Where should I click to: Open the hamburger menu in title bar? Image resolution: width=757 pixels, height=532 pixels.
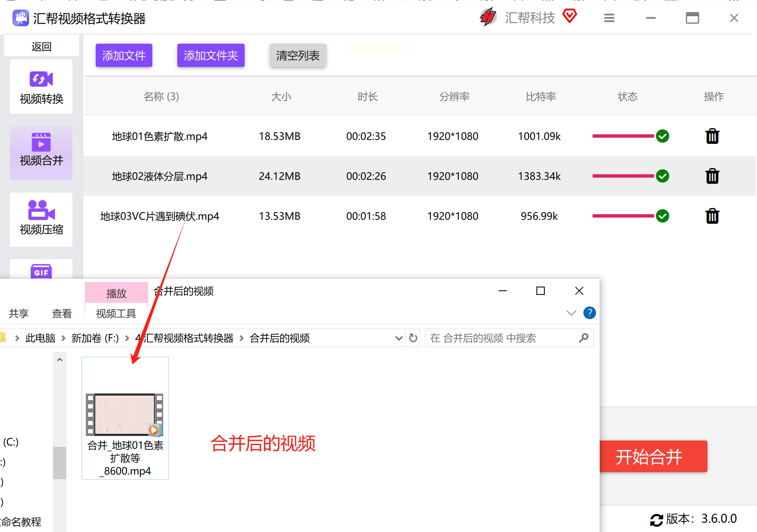[609, 18]
